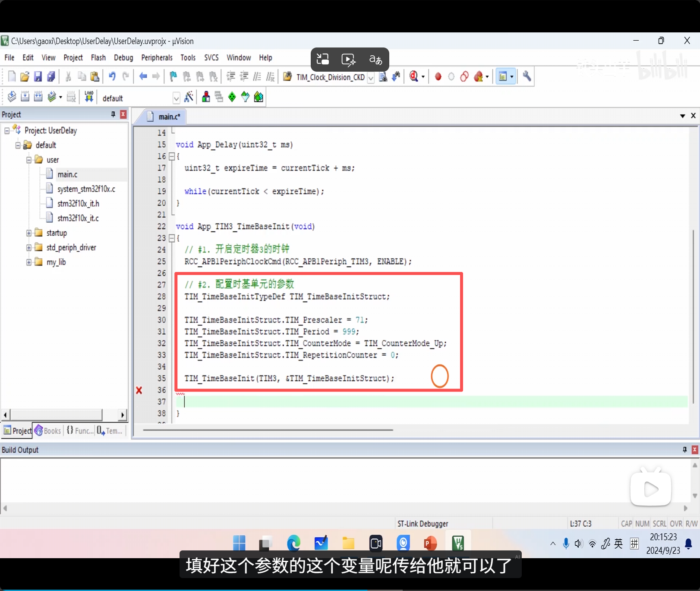Select system_stm32f10x.c in the project tree

coord(86,189)
